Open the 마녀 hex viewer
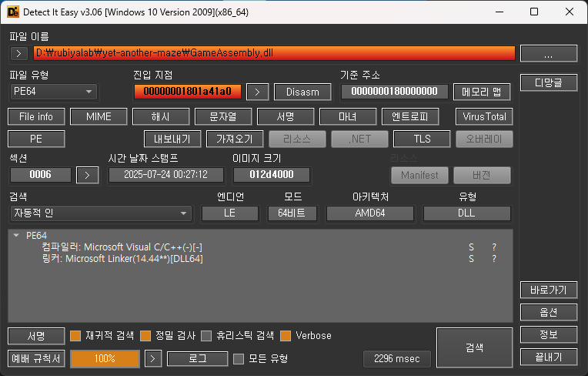This screenshot has width=588, height=376. pyautogui.click(x=348, y=116)
